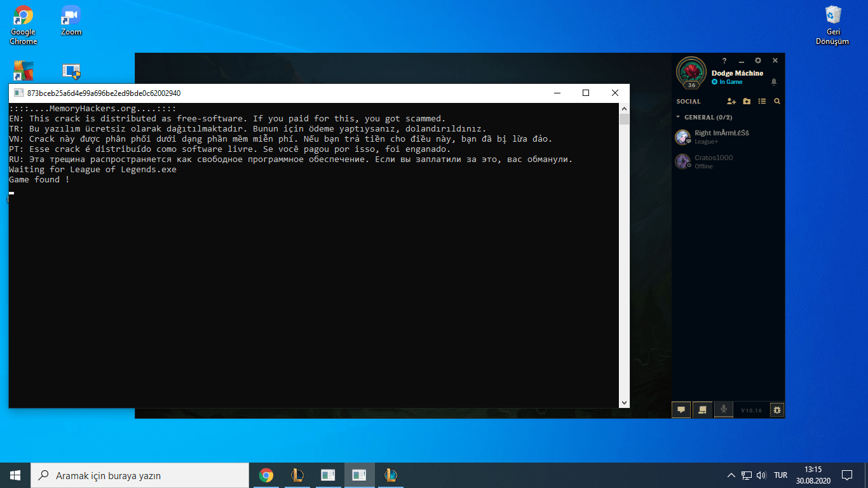Click the 'Game found !' console line
The image size is (868, 488).
click(x=39, y=180)
